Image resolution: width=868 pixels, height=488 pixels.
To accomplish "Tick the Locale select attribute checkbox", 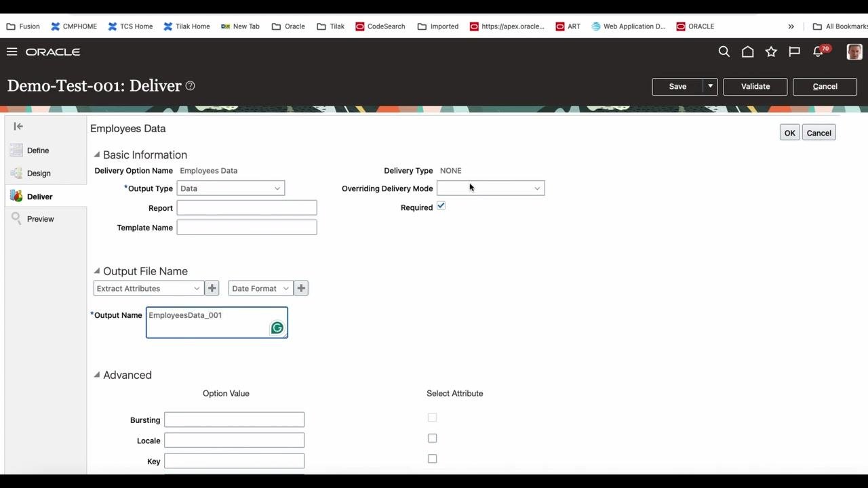I will tap(432, 439).
